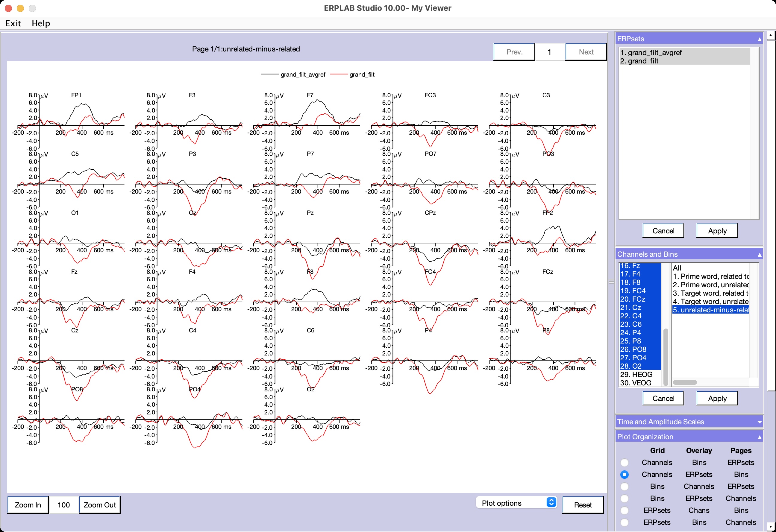Click the Zoom In button
The image size is (776, 532).
click(x=28, y=505)
